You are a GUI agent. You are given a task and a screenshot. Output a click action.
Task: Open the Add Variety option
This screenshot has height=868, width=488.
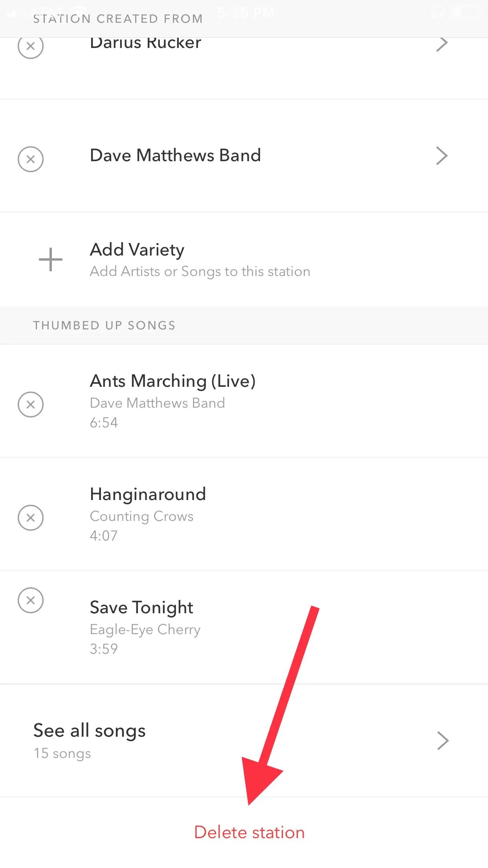point(244,259)
